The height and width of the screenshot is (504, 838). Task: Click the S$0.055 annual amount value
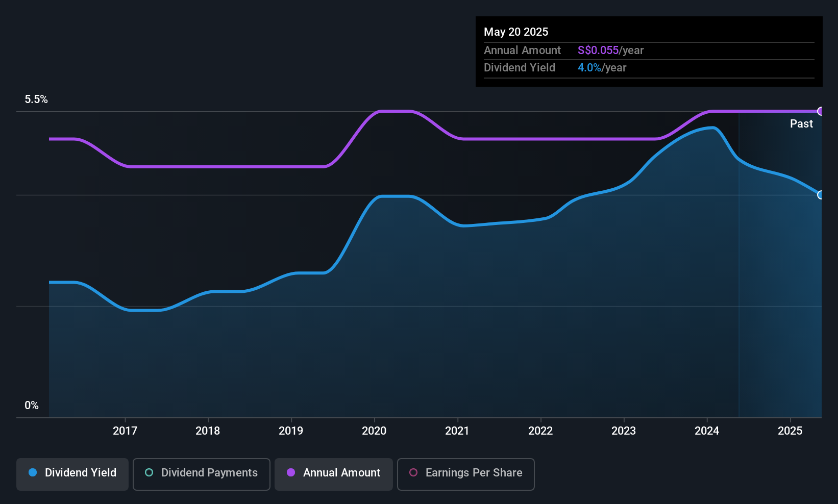click(x=598, y=51)
